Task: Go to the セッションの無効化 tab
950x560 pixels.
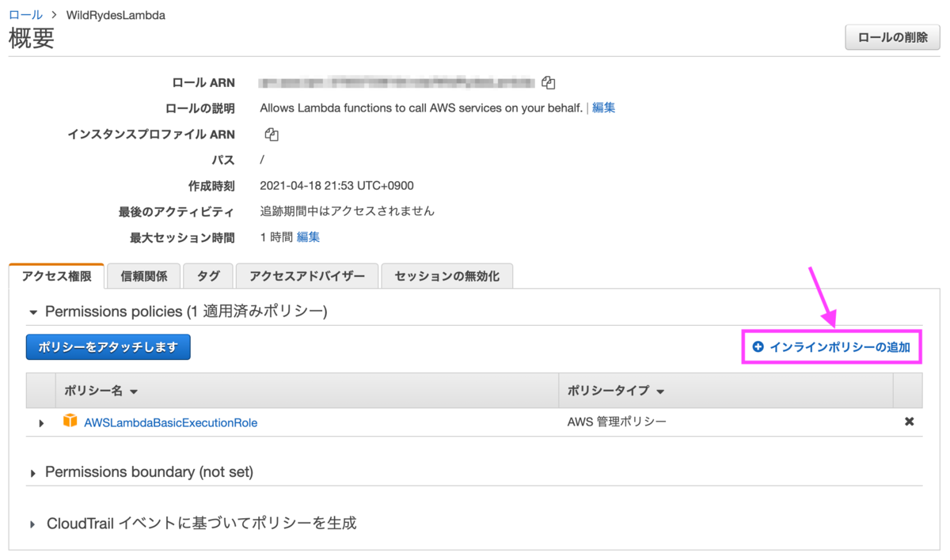Action: 447,276
